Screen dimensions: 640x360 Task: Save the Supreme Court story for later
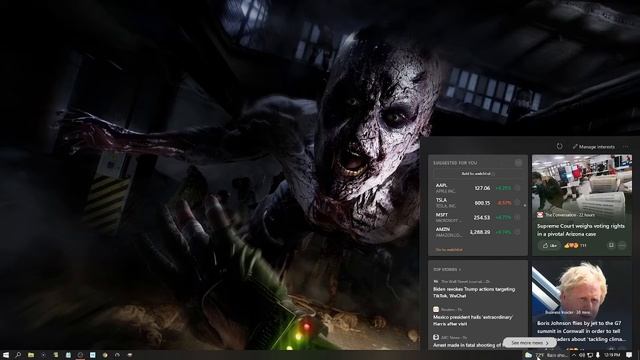point(611,245)
